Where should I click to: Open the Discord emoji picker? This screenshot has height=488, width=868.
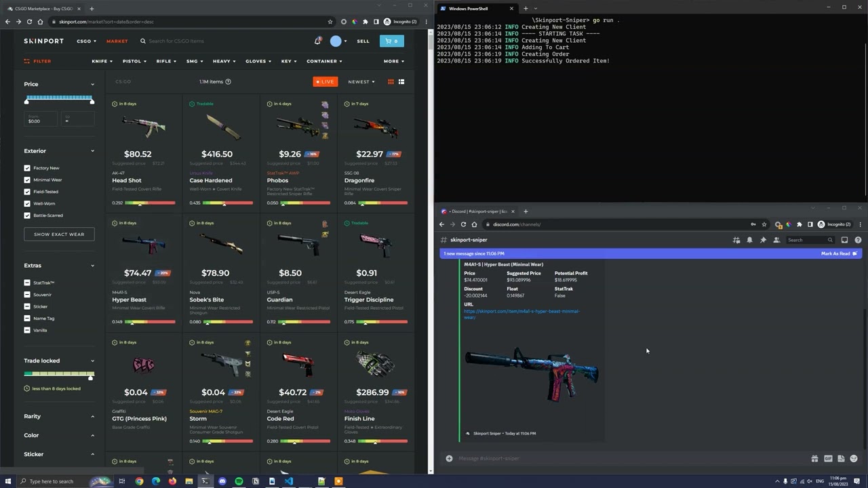(854, 458)
